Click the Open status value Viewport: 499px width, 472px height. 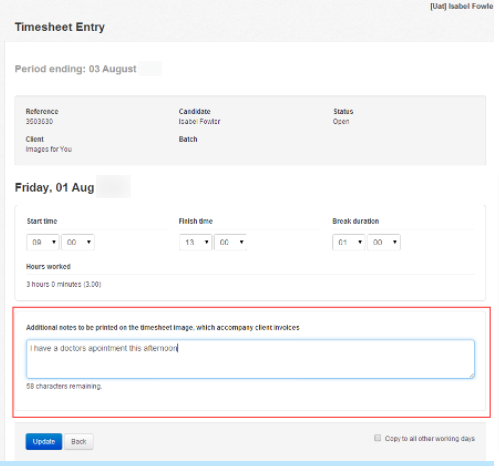coord(341,121)
